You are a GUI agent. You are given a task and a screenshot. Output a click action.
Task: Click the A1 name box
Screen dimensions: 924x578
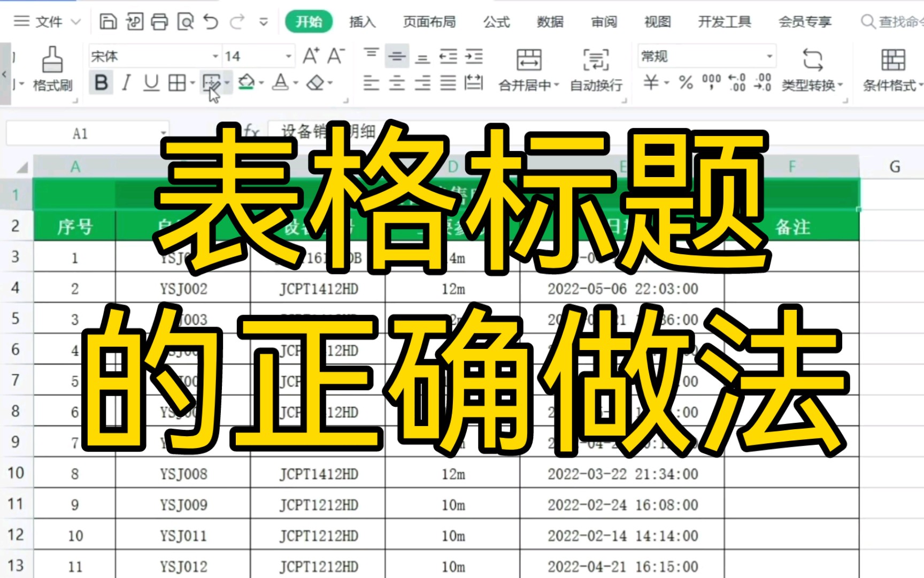(80, 133)
